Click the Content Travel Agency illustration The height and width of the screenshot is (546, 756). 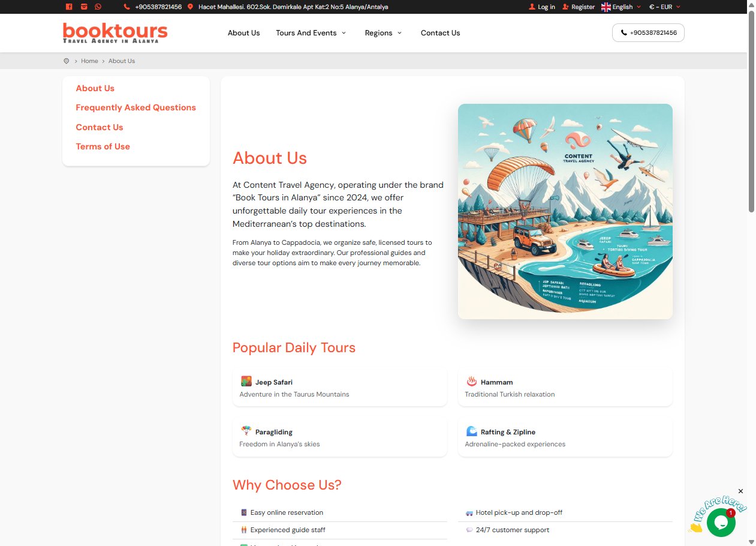[x=565, y=211]
